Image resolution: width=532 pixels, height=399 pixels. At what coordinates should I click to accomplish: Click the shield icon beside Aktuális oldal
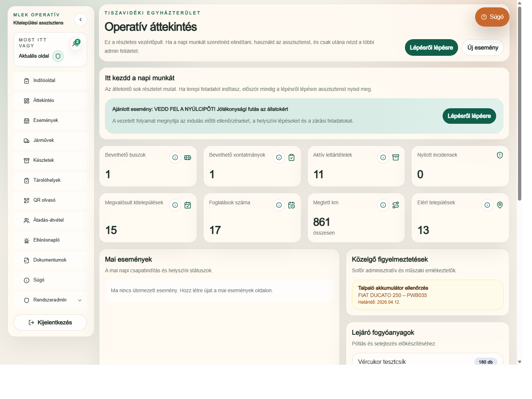(x=58, y=56)
